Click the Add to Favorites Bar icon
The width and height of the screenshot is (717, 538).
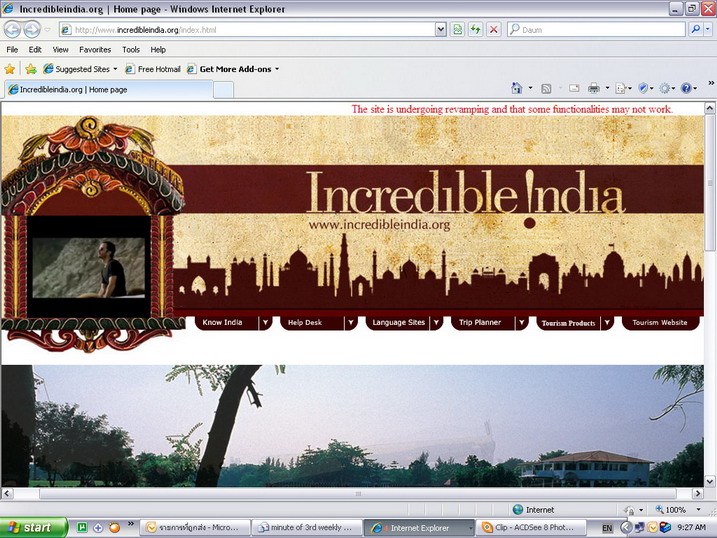[31, 69]
